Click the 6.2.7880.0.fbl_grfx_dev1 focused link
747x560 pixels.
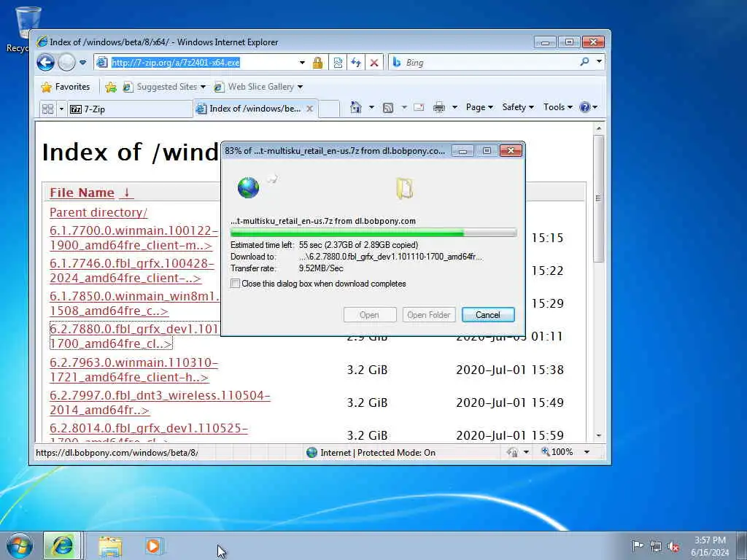[134, 336]
